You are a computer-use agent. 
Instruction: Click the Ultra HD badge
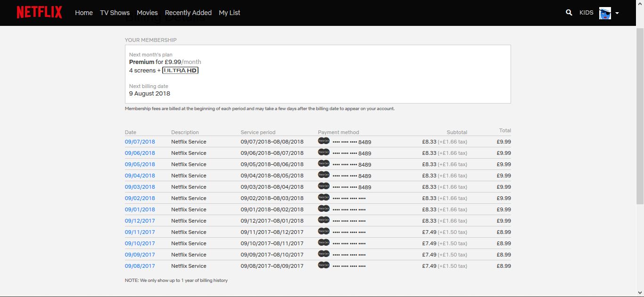click(180, 71)
